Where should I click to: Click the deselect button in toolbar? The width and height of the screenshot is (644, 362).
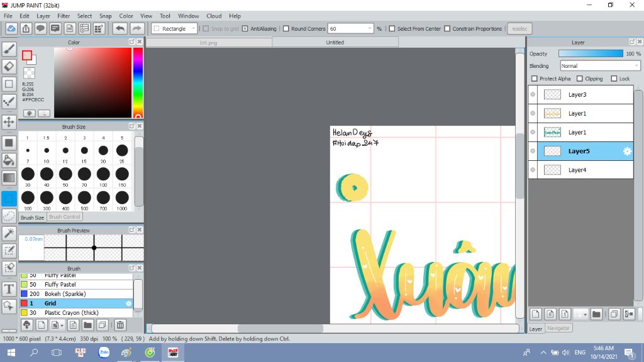click(x=519, y=29)
